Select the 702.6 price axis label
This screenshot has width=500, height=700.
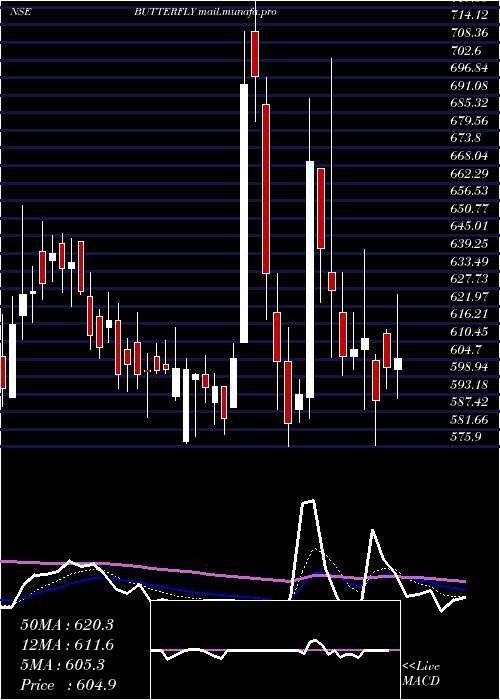coord(466,51)
